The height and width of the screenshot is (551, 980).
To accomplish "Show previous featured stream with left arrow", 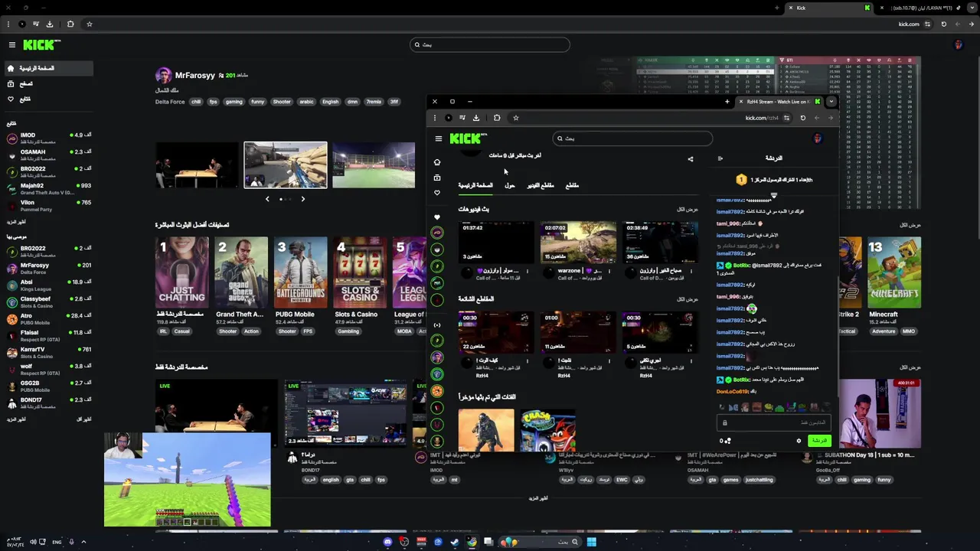I will (x=267, y=199).
